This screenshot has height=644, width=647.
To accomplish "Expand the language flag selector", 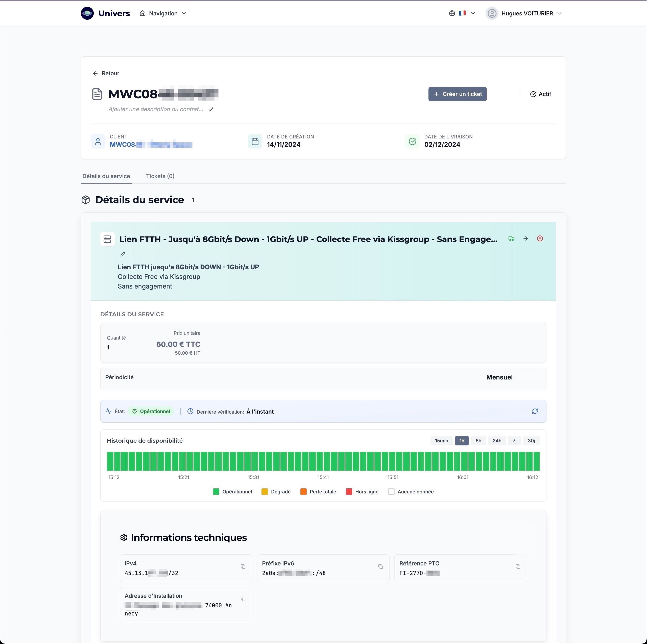I will coord(462,13).
